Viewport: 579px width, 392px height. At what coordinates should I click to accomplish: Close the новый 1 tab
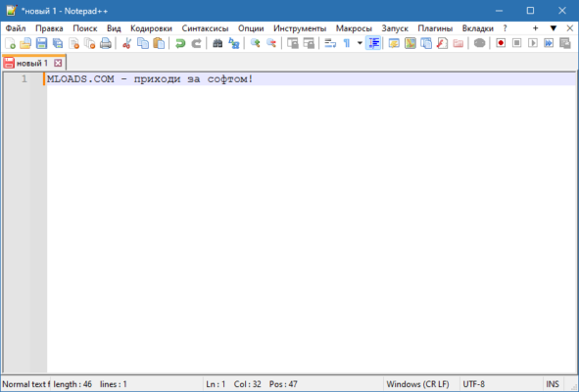point(58,63)
